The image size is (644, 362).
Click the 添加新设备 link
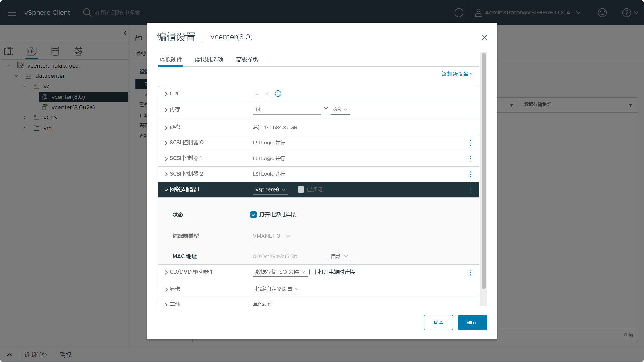coord(458,74)
